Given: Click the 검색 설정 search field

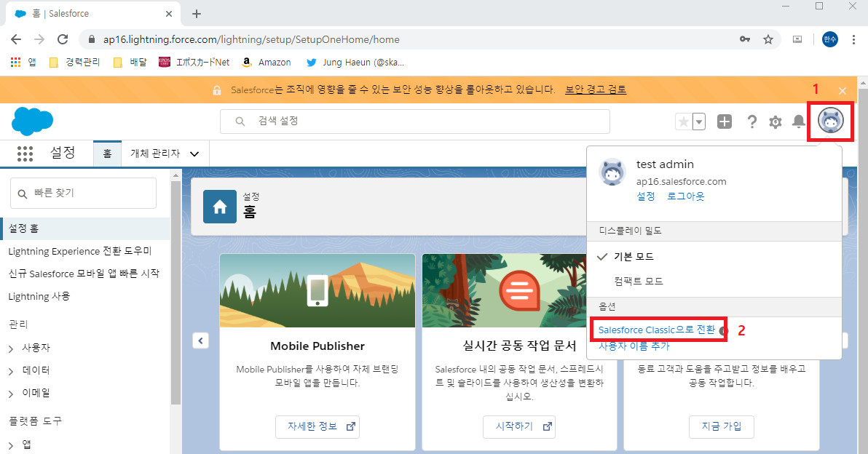Looking at the screenshot, I should tap(414, 121).
